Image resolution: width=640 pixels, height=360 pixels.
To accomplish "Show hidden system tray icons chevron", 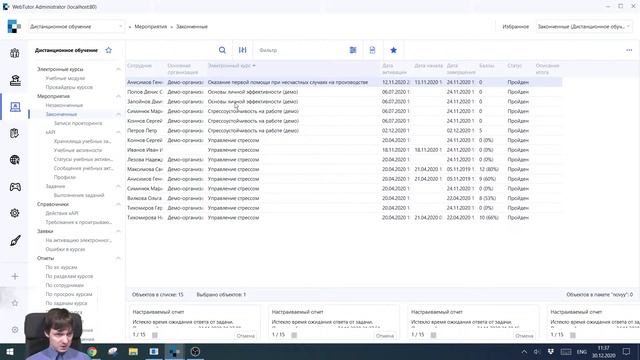I will (x=524, y=351).
